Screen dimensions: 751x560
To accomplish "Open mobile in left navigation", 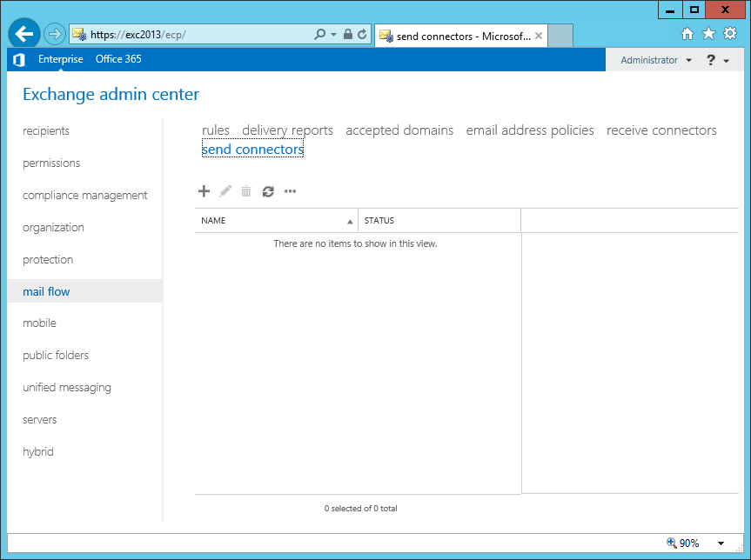I will pyautogui.click(x=39, y=323).
